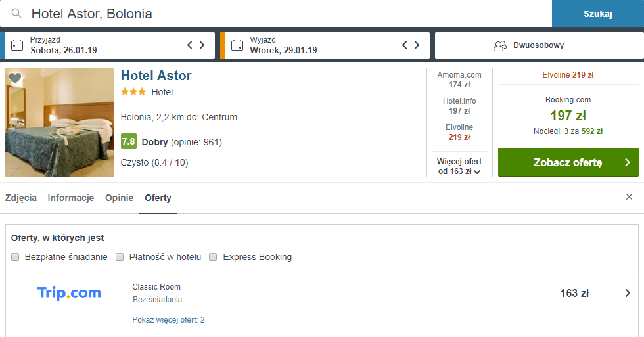Tick the Express Booking checkbox

(213, 257)
